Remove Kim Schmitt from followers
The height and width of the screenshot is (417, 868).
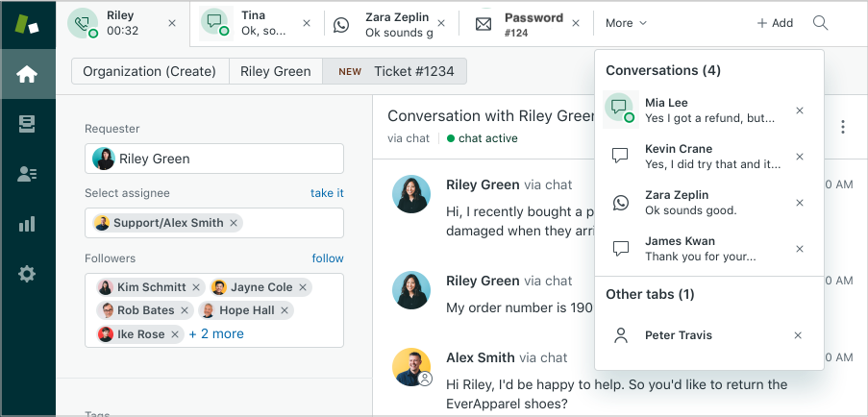pyautogui.click(x=196, y=287)
